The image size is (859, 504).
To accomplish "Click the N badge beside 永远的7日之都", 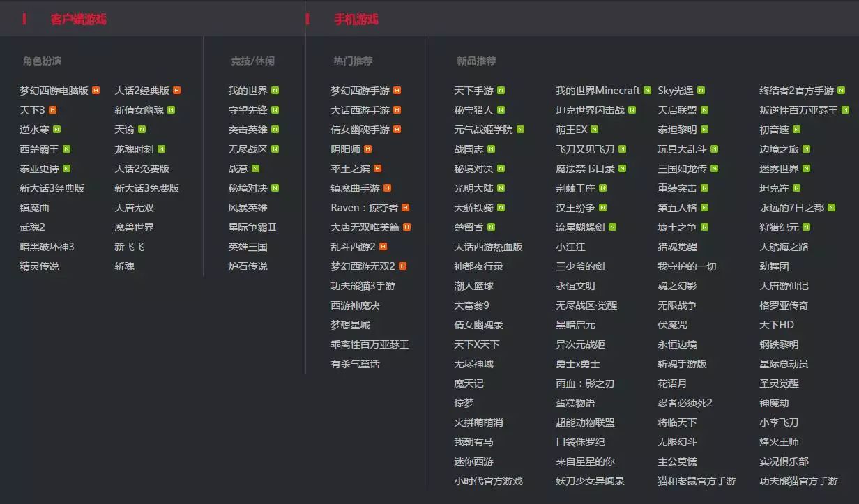I will tap(832, 208).
